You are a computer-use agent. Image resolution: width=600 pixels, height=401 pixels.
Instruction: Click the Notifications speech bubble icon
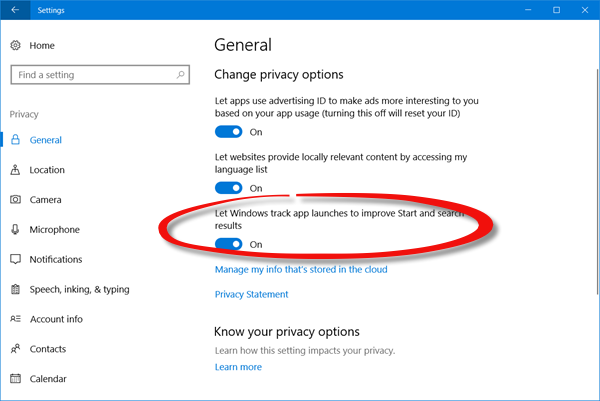pos(16,260)
